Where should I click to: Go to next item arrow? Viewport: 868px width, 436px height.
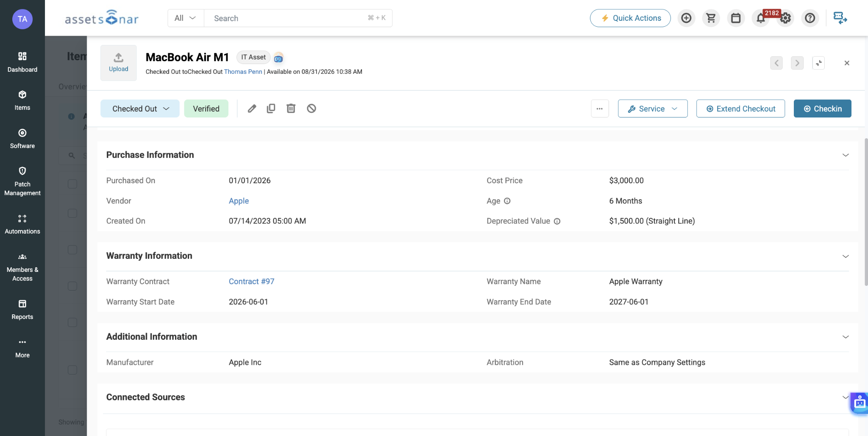pos(797,63)
